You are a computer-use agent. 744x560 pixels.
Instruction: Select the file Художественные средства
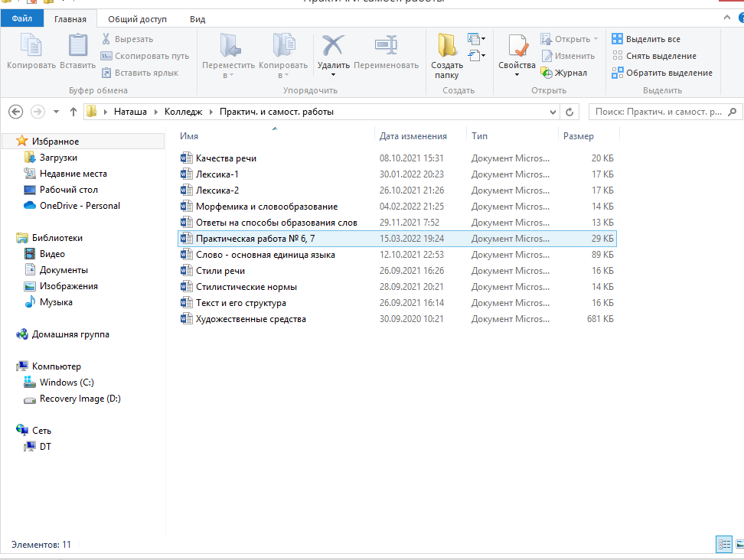point(250,319)
